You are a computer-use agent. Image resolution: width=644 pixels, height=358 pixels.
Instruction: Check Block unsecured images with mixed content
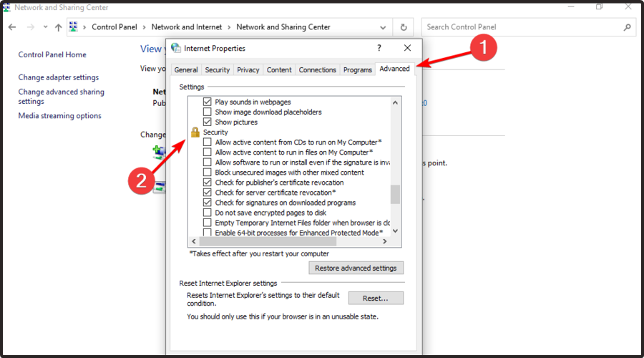pyautogui.click(x=208, y=173)
